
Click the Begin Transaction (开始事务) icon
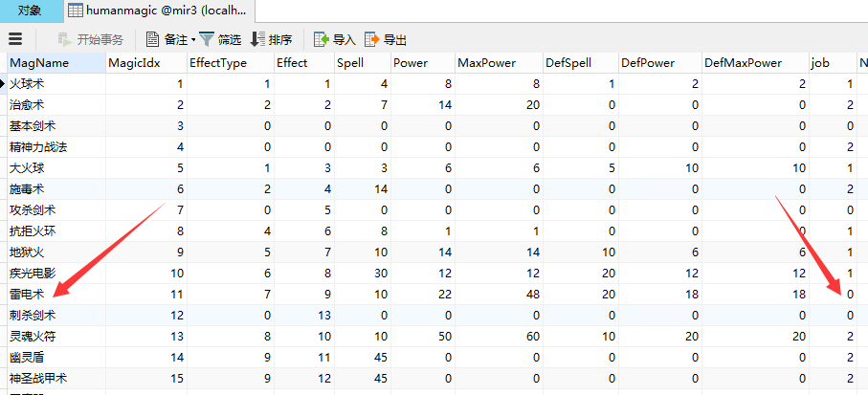[x=65, y=39]
